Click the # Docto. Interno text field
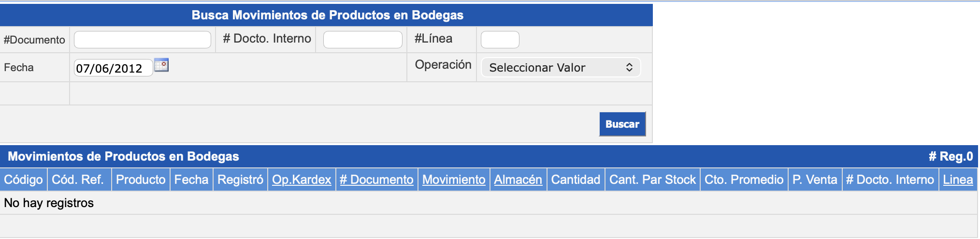The width and height of the screenshot is (980, 239). pos(362,40)
